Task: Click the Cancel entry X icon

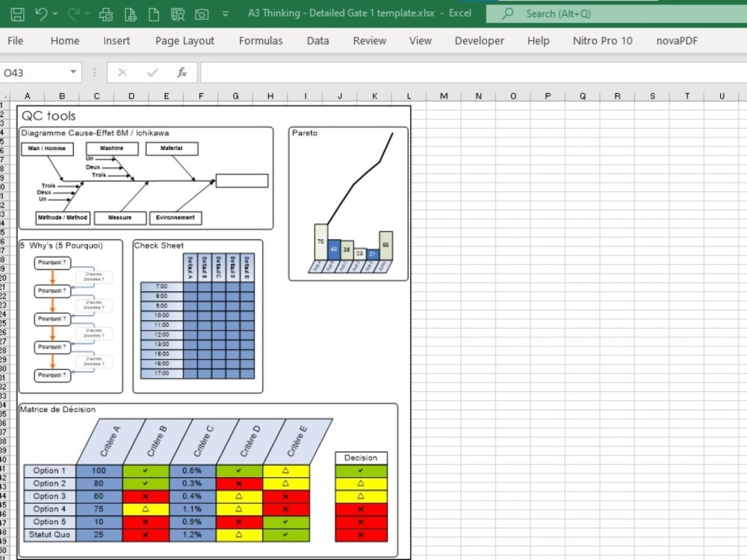Action: [x=123, y=72]
